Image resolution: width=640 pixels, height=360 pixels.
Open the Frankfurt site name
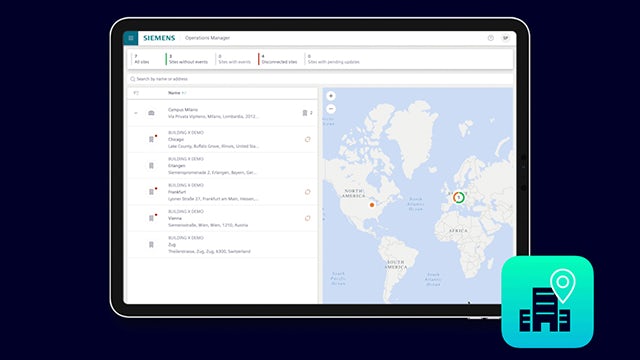point(177,192)
